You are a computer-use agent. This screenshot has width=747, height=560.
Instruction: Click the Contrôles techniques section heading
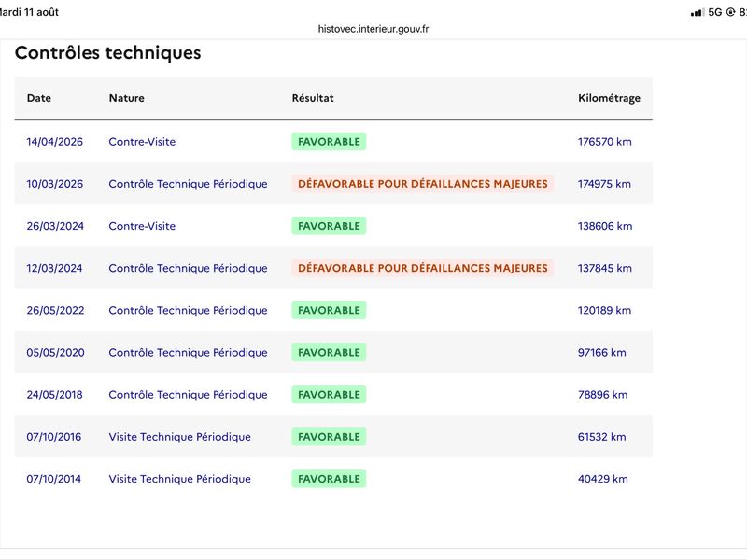(x=108, y=53)
